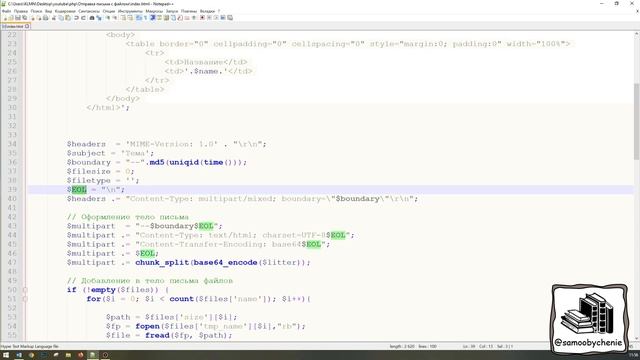The height and width of the screenshot is (360, 640).
Task: Close the open document tab
Action: click(27, 26)
